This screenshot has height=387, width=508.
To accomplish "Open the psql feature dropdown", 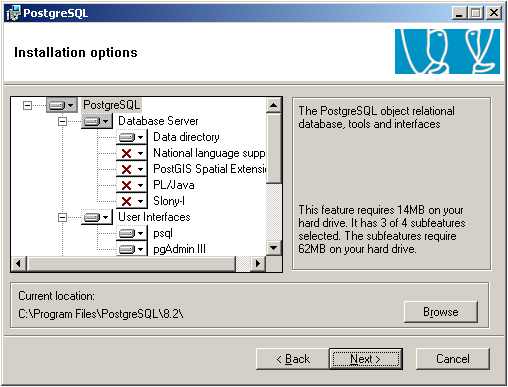I will click(132, 233).
